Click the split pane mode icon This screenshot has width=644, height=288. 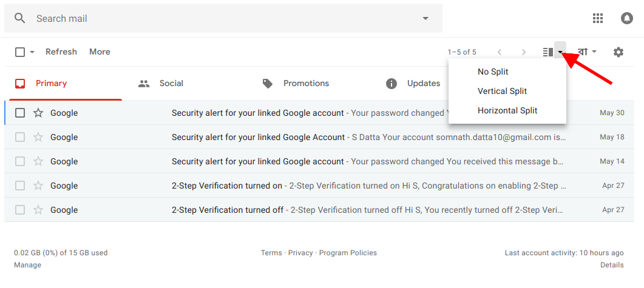click(548, 52)
